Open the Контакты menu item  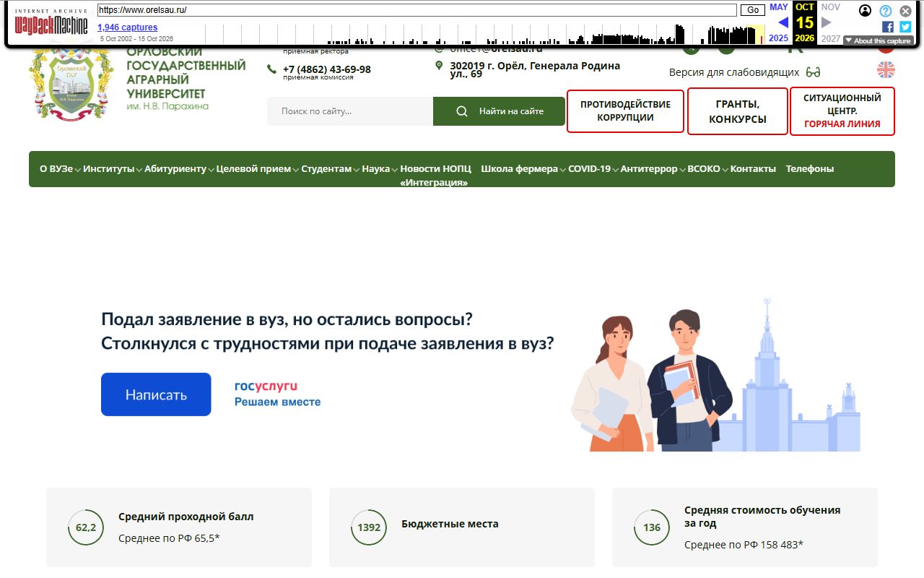(753, 169)
